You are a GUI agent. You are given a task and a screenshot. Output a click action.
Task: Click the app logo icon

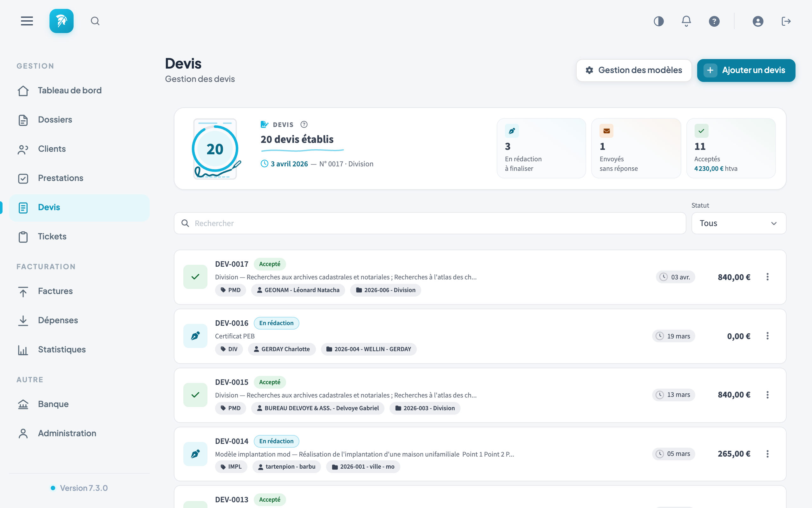(x=62, y=21)
